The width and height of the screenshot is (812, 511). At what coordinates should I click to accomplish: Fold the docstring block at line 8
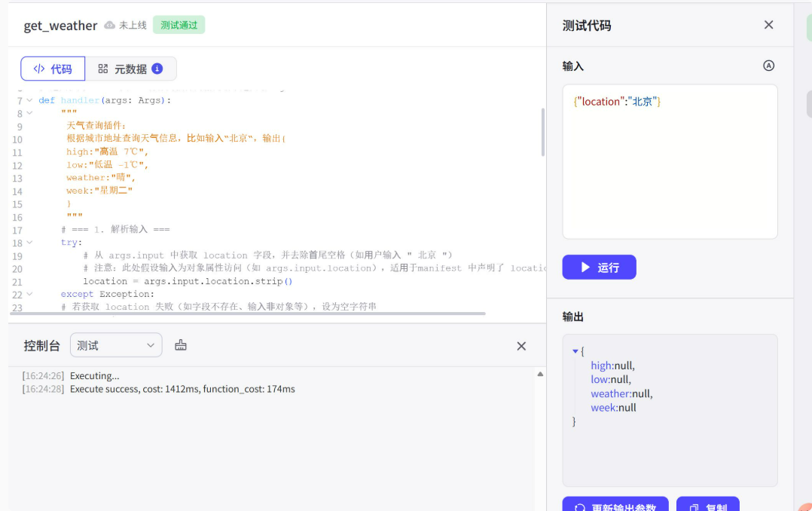click(29, 113)
